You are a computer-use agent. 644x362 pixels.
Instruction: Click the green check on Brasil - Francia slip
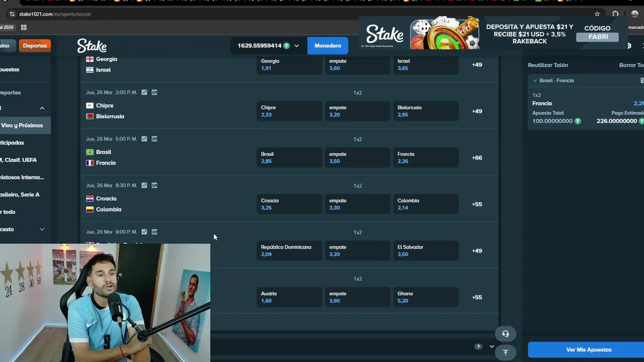pyautogui.click(x=535, y=80)
